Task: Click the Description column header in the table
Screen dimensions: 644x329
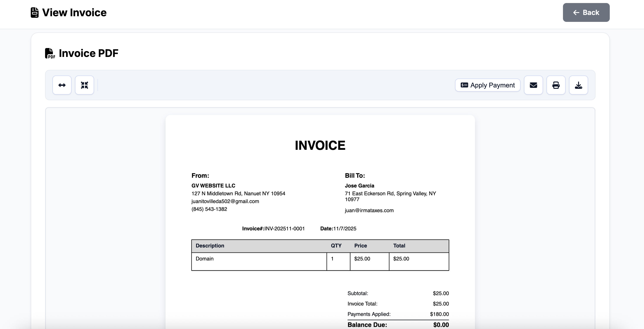Action: [210, 246]
